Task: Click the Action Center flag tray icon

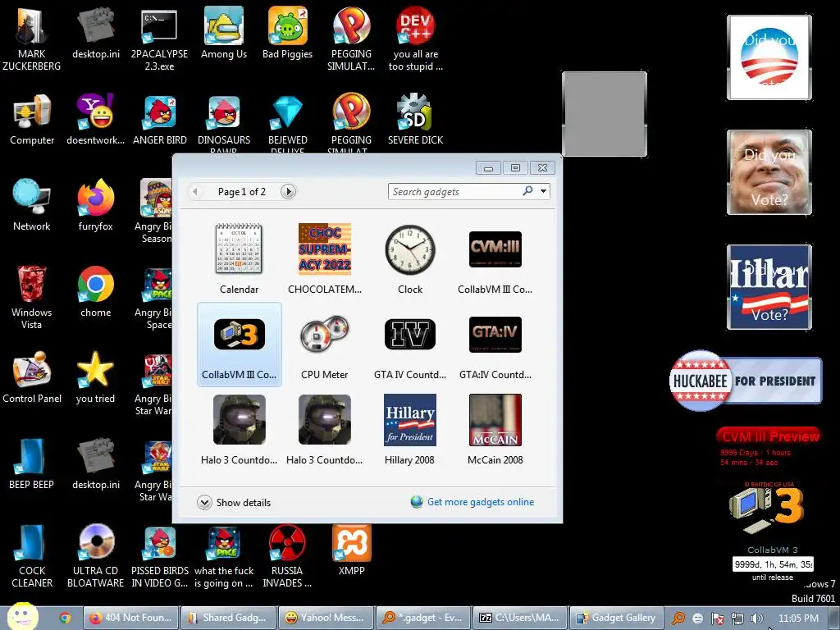Action: [717, 619]
